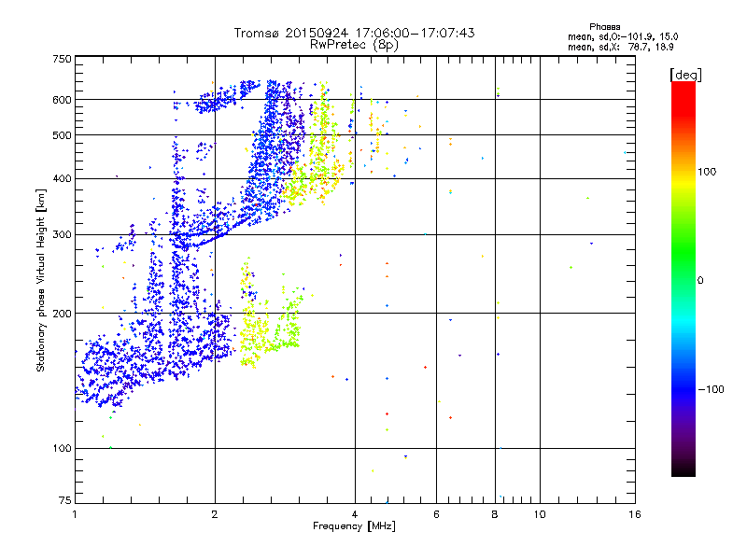Select the 'RwPretec (8p)' subtitle
Screen dimensions: 747x560
point(354,45)
